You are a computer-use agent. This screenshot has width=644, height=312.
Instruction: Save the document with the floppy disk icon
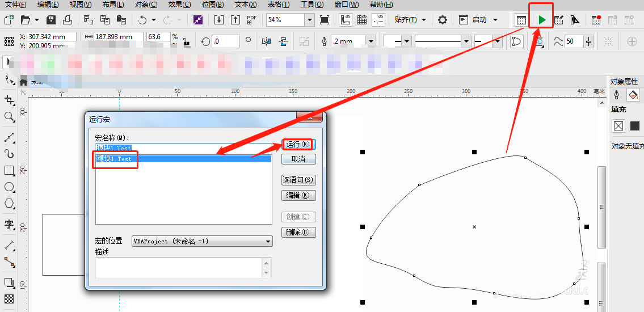point(51,20)
